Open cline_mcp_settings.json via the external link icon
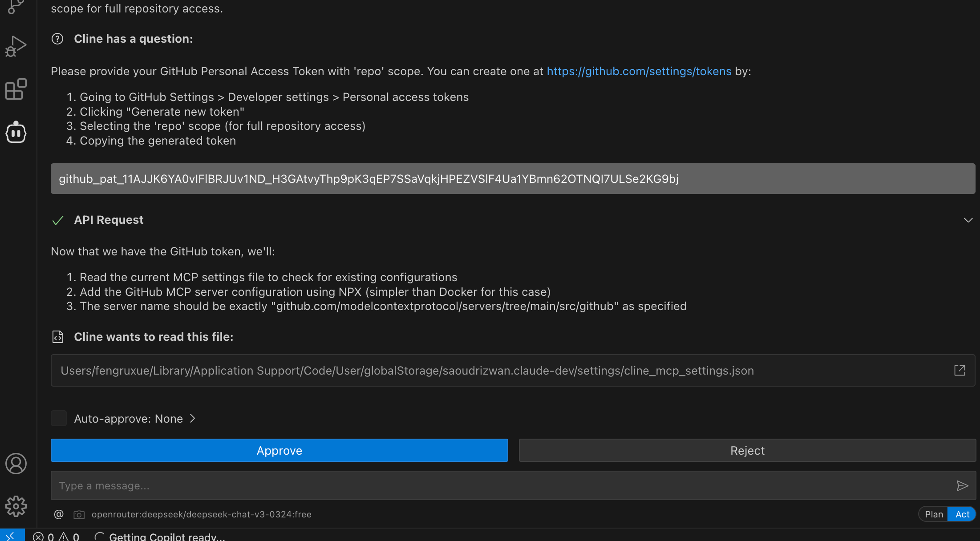This screenshot has width=980, height=541. point(960,370)
